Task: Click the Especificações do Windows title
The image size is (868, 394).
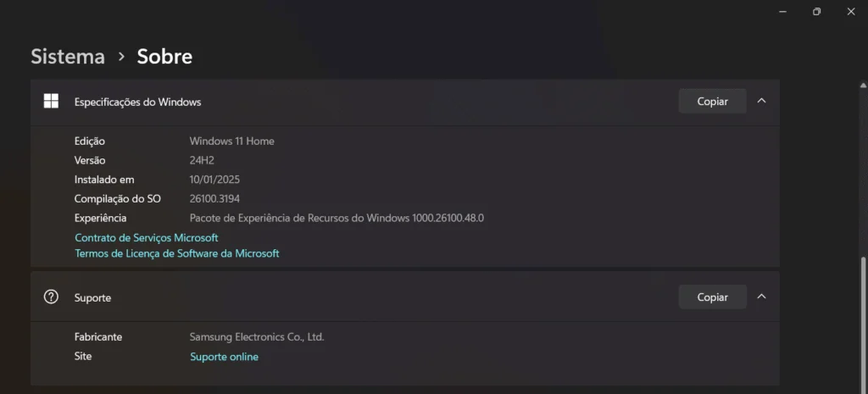Action: [x=137, y=102]
